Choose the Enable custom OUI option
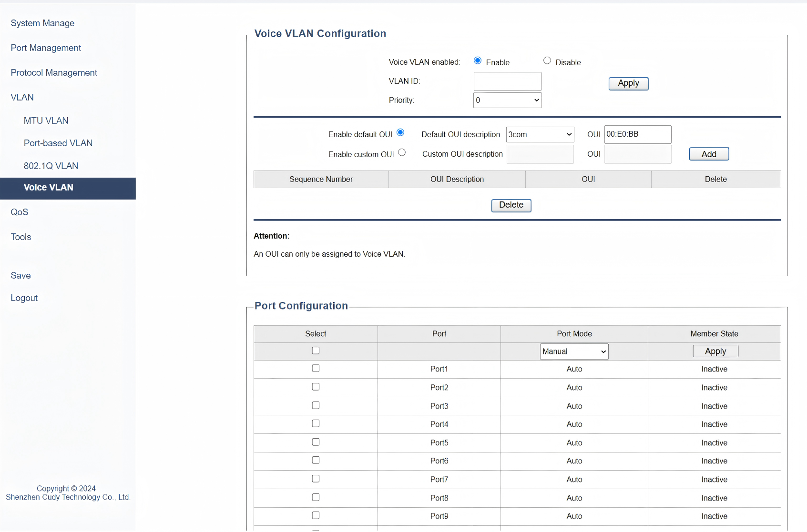Image resolution: width=807 pixels, height=532 pixels. click(x=402, y=152)
